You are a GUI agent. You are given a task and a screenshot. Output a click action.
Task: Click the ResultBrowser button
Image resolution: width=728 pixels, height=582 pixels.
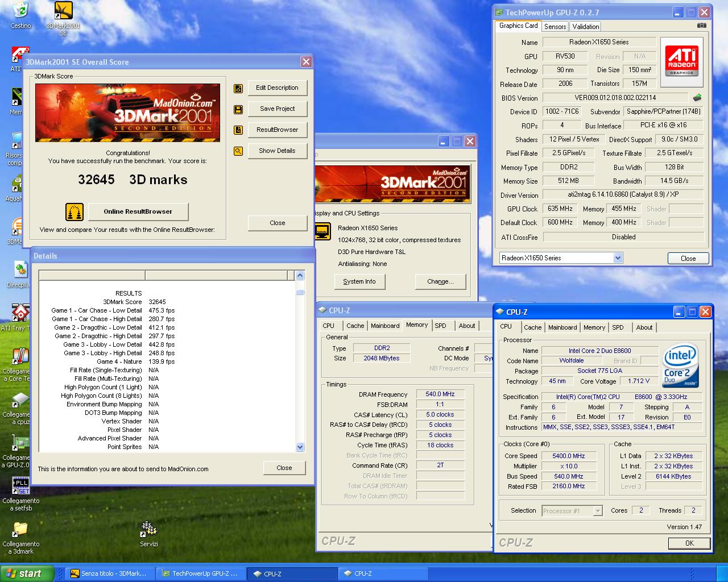coord(277,130)
